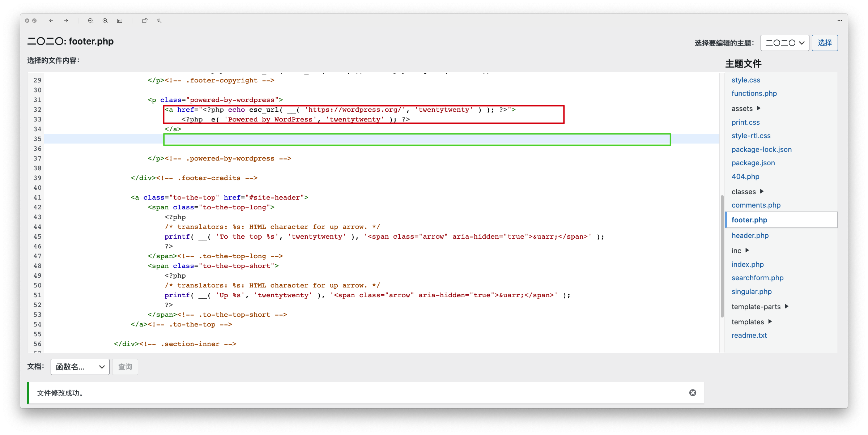This screenshot has width=868, height=435.
Task: Dismiss the file saved success notice
Action: coord(693,393)
